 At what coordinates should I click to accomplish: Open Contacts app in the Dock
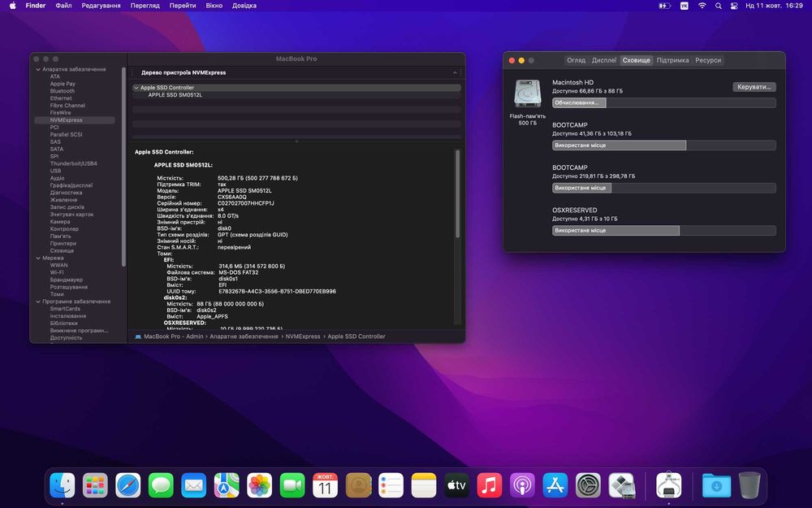coord(358,486)
